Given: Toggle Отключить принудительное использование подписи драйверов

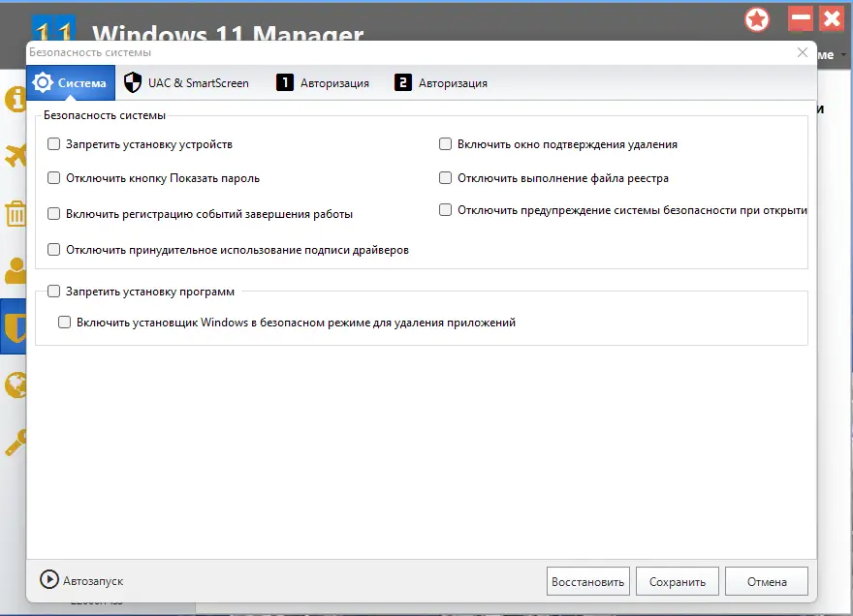Looking at the screenshot, I should tap(54, 250).
